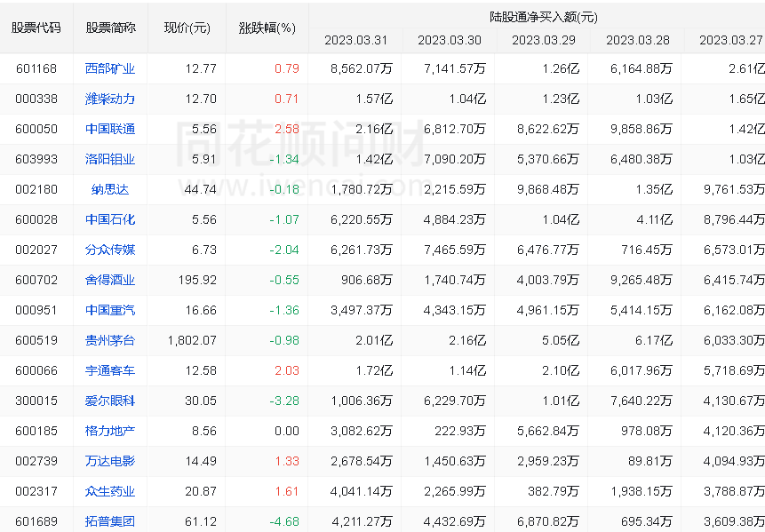
Task: Sort by the 2023.03.31 date column
Action: (x=355, y=40)
